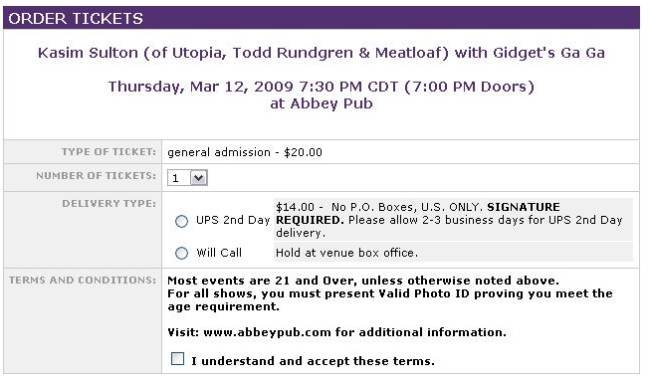Open the number of tickets dropdown arrow
The height and width of the screenshot is (382, 650).
point(199,178)
